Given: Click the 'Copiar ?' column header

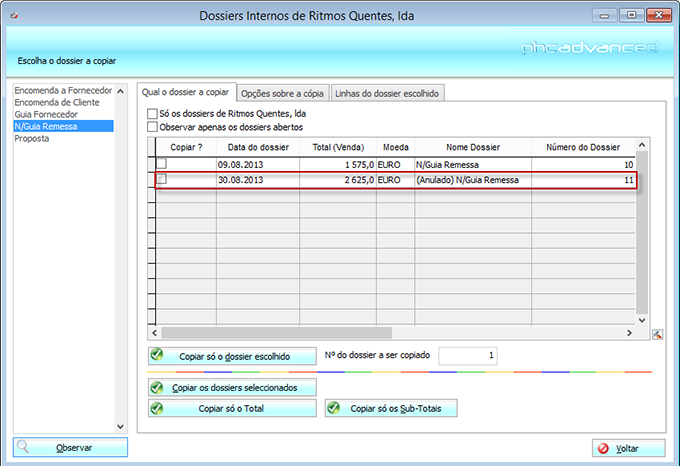Looking at the screenshot, I should (186, 147).
